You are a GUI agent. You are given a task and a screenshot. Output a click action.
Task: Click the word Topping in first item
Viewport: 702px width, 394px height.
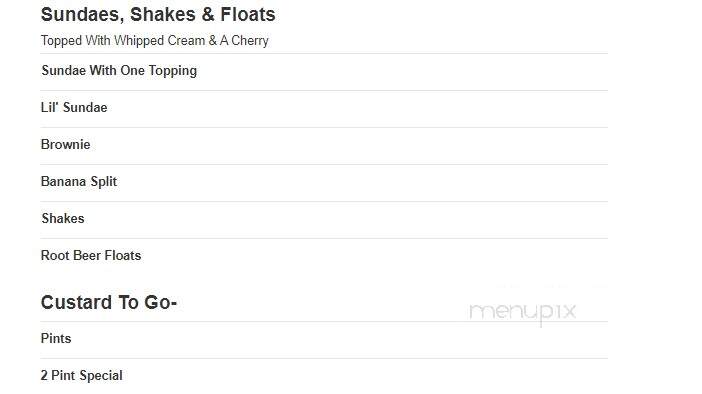coord(173,71)
